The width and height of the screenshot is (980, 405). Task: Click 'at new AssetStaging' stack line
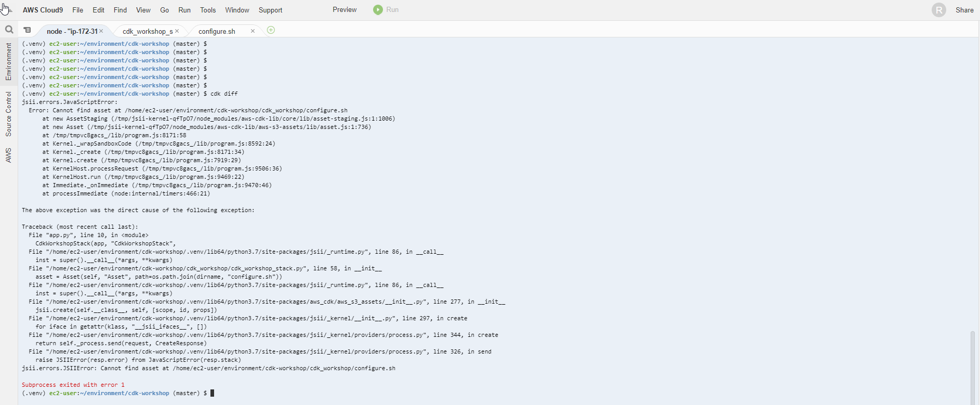pyautogui.click(x=219, y=119)
